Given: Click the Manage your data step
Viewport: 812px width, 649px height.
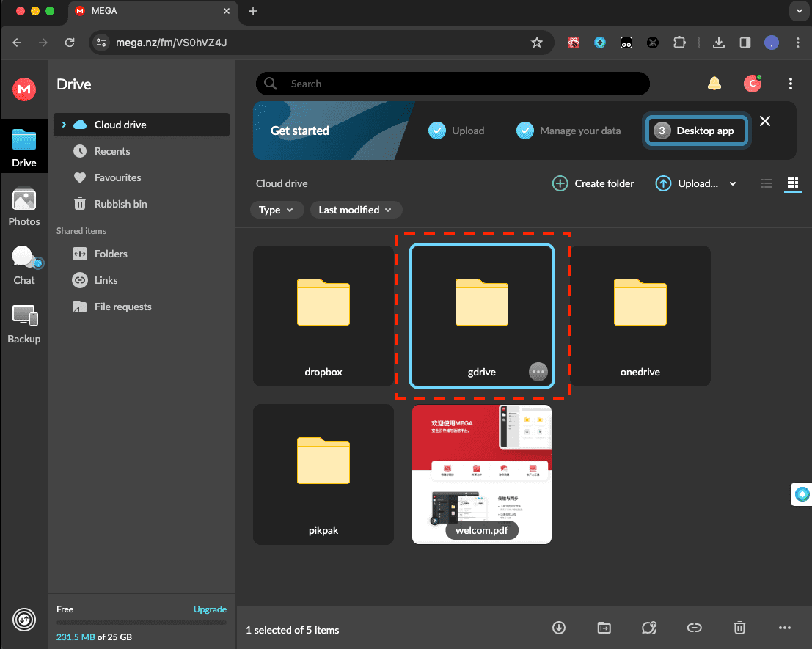Looking at the screenshot, I should pyautogui.click(x=568, y=131).
